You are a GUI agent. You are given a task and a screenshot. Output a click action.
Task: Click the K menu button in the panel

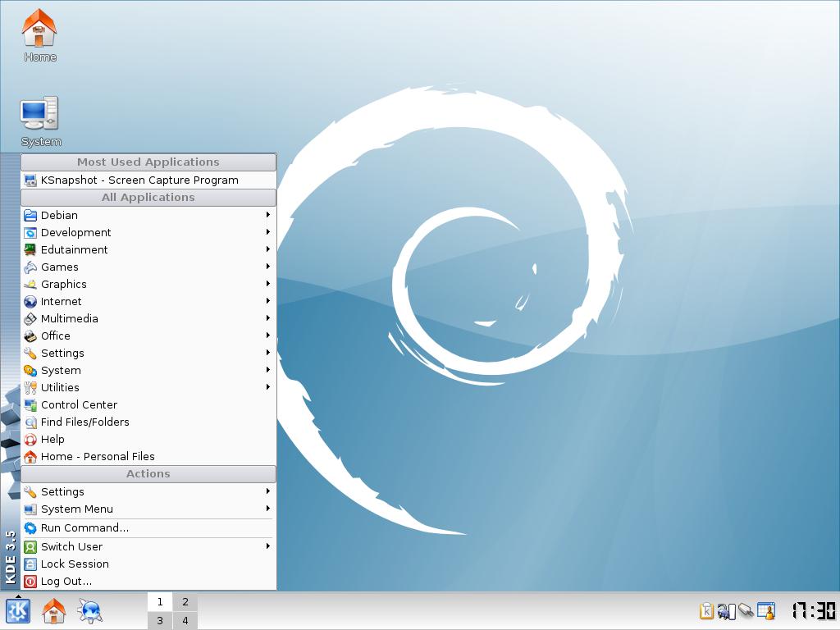click(x=18, y=610)
